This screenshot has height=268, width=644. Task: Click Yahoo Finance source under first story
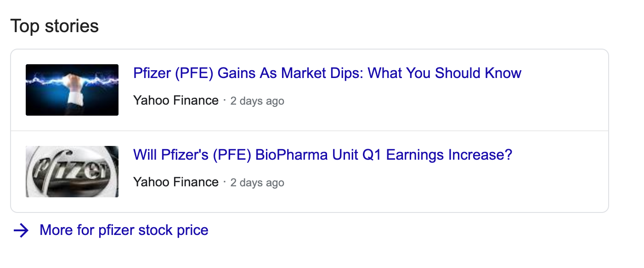[x=176, y=100]
